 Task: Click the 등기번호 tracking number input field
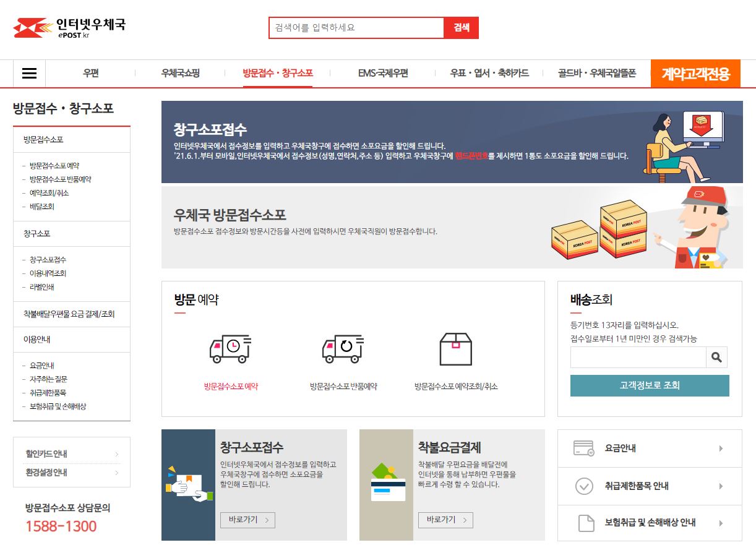coord(637,357)
